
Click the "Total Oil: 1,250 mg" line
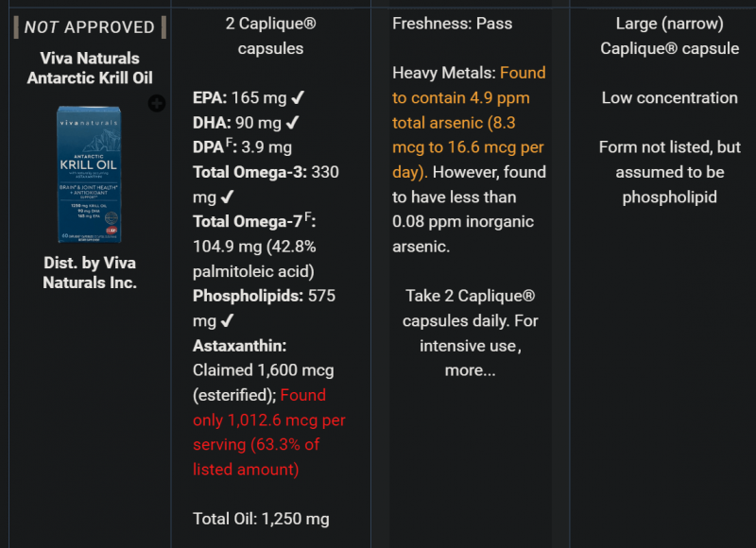(x=261, y=519)
